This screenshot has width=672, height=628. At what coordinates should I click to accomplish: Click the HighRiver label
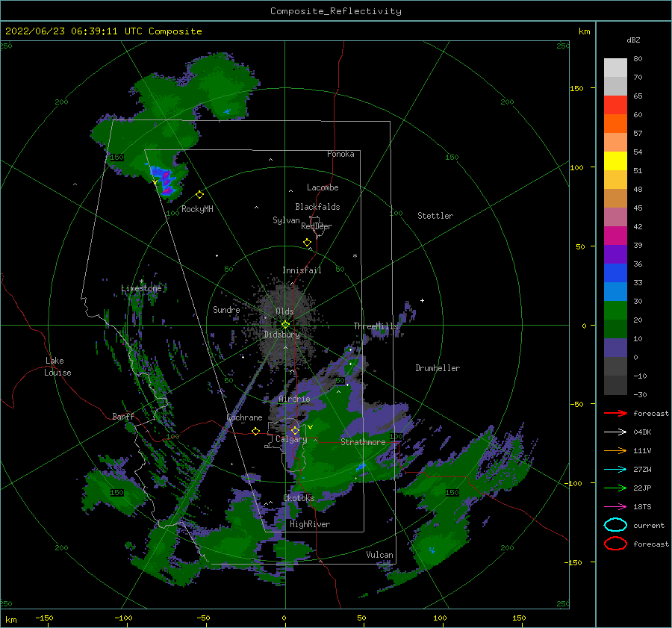click(x=309, y=524)
